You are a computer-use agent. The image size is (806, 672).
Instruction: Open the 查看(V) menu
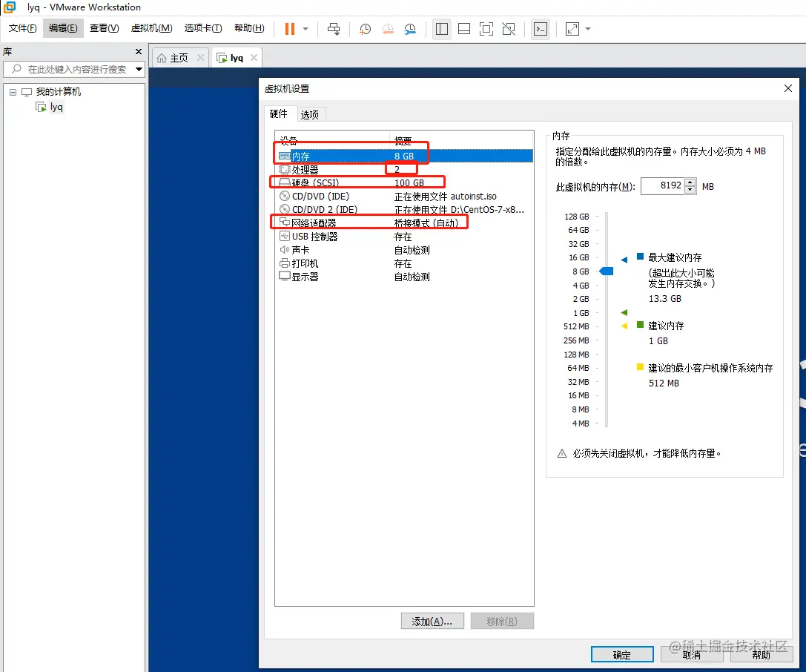[104, 28]
